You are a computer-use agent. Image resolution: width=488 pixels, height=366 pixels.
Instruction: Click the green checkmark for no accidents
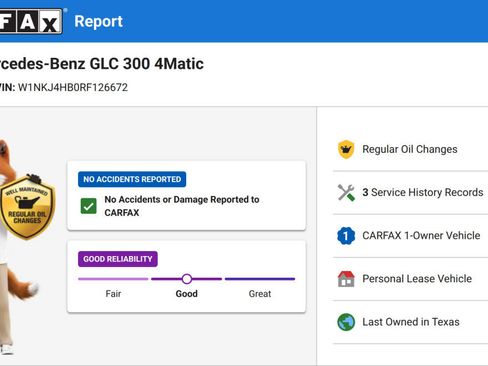point(89,206)
